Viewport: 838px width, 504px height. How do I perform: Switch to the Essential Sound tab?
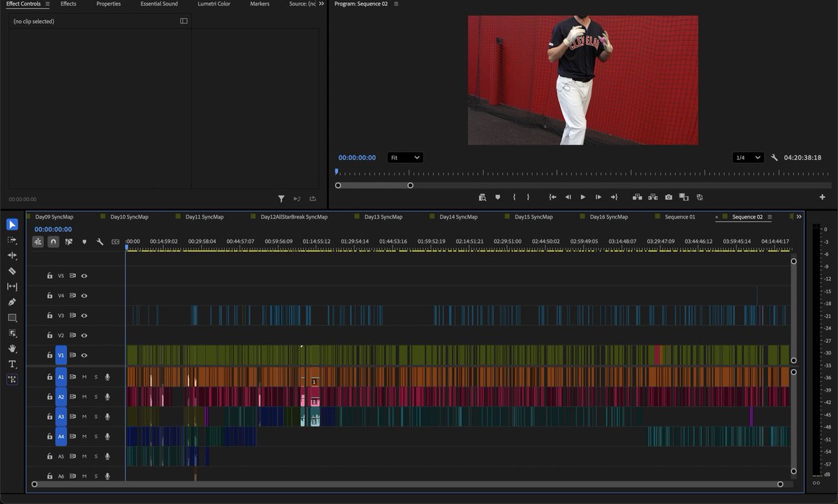[x=159, y=3]
